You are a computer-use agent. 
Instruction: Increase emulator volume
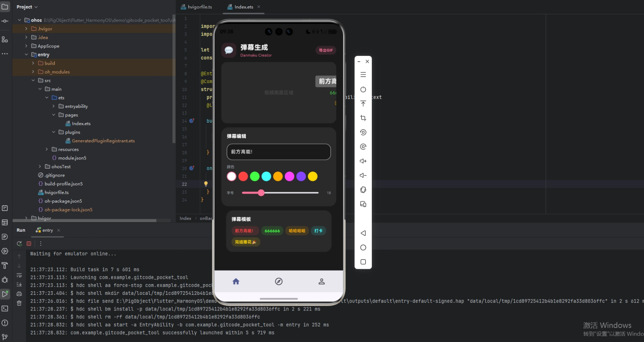pos(363,161)
